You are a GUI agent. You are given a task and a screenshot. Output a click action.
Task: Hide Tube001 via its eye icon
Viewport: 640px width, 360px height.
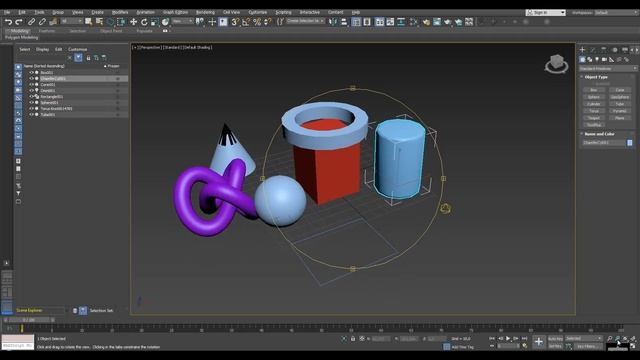31,115
